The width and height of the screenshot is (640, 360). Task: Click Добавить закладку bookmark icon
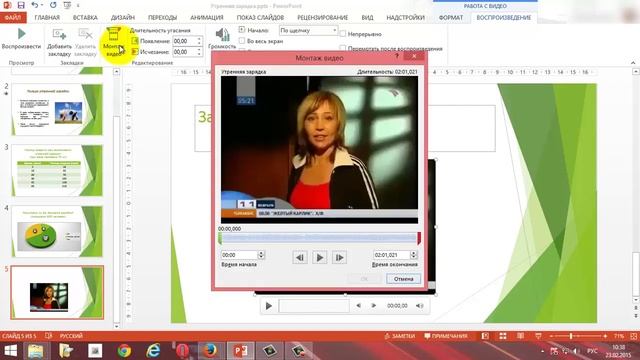(x=59, y=34)
